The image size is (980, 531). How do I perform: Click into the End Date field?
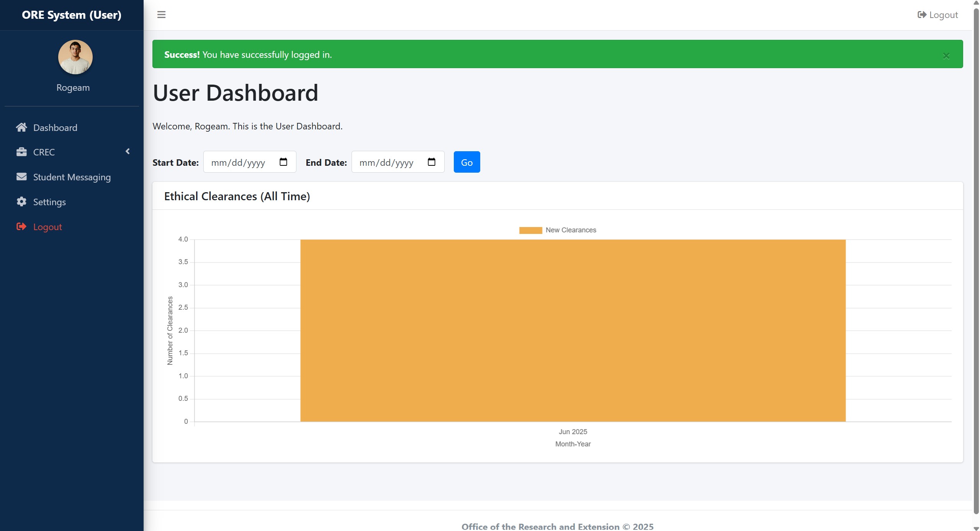[386, 162]
